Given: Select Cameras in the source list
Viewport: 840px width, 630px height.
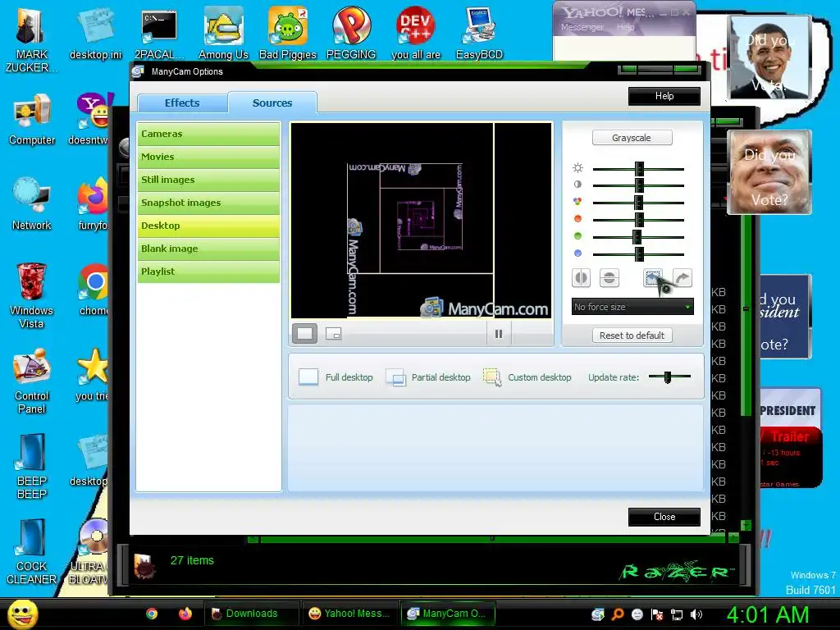Looking at the screenshot, I should tap(208, 134).
